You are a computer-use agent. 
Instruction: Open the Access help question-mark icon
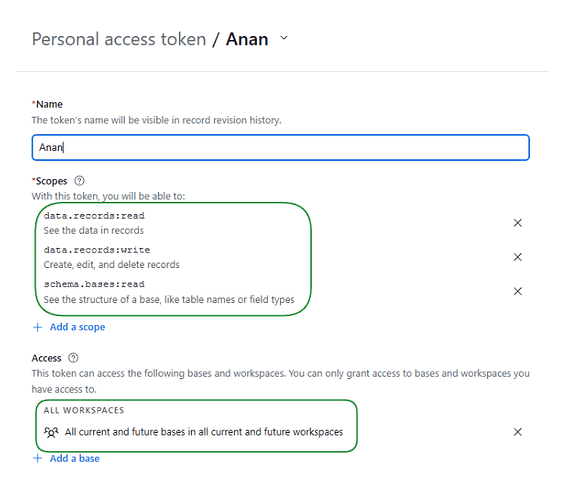(73, 358)
